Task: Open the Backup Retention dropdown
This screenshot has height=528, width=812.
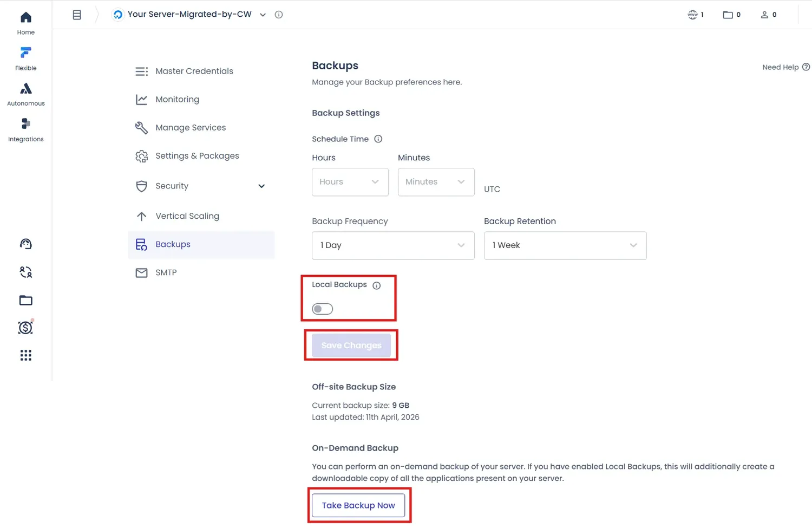Action: pyautogui.click(x=565, y=245)
